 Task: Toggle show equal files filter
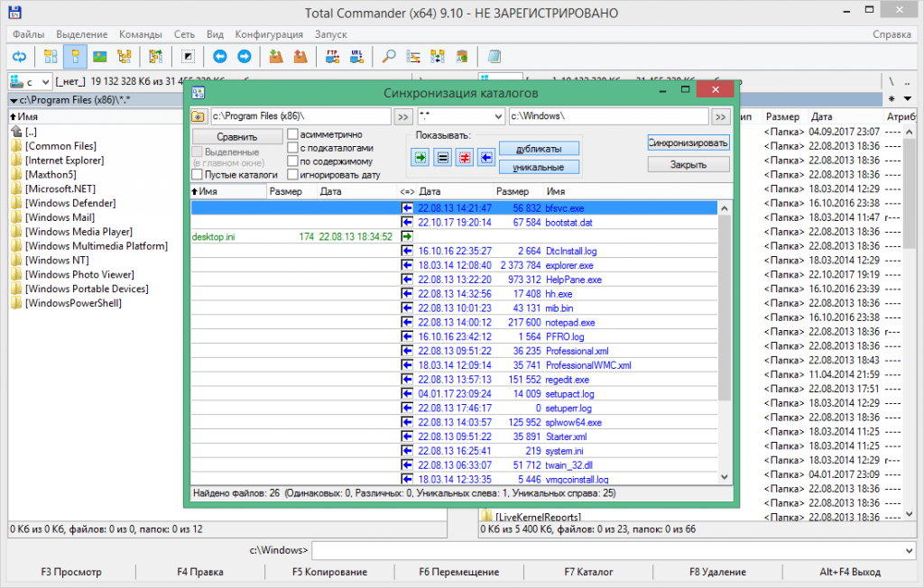442,157
